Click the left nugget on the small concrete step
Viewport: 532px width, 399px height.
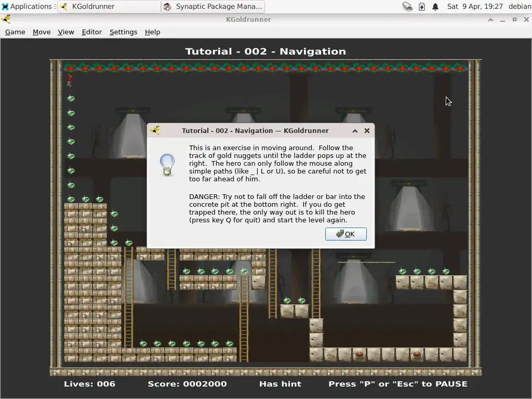pos(287,301)
